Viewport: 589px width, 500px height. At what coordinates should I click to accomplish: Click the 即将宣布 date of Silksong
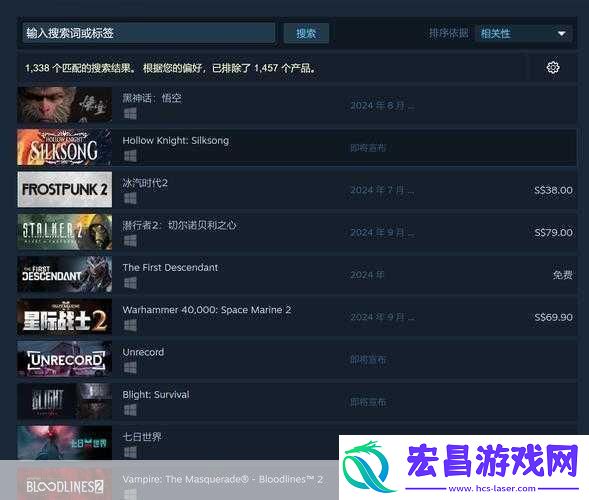pos(368,148)
